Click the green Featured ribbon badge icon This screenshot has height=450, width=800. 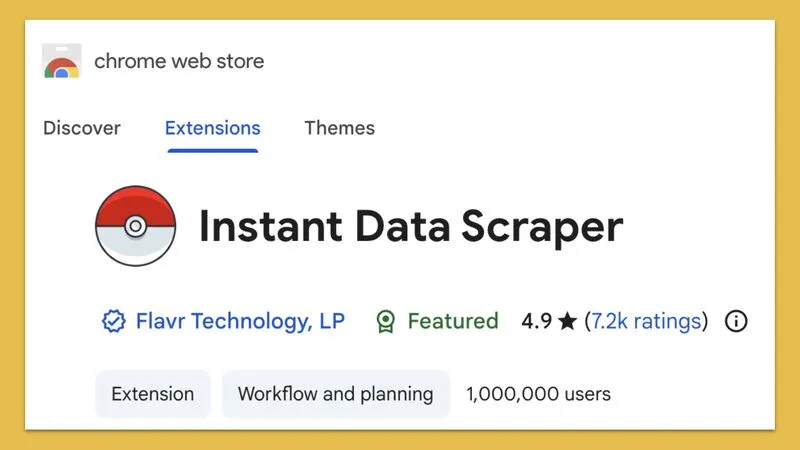[x=386, y=321]
